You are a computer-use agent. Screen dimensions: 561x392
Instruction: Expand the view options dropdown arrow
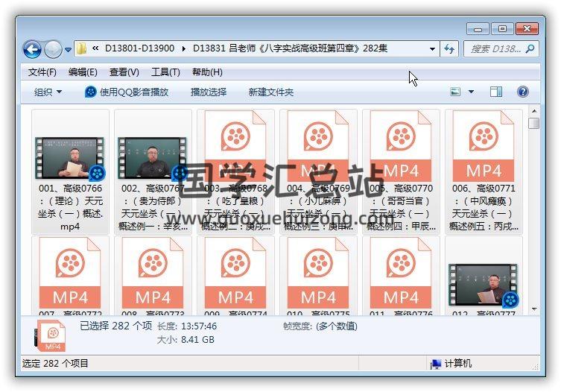click(x=471, y=92)
